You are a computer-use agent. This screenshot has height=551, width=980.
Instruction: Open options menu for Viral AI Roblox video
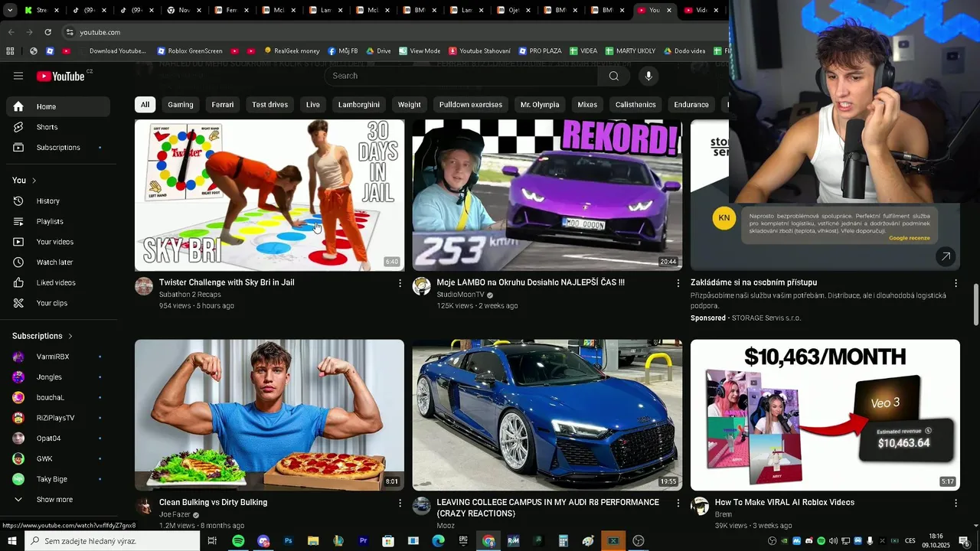(955, 503)
